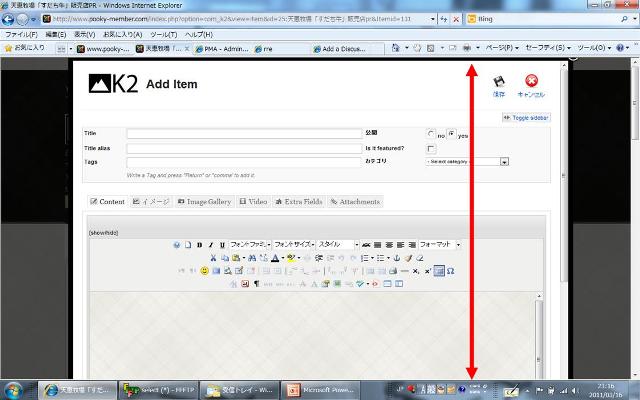640x400 pixels.
Task: Apply superscript formatting
Action: click(427, 271)
